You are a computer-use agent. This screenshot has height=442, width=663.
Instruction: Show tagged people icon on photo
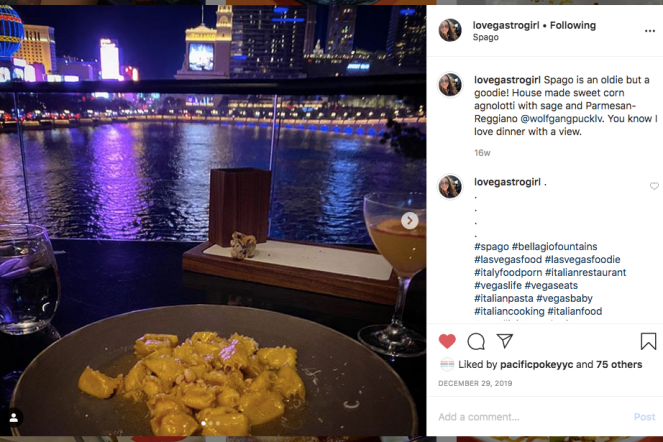(x=14, y=418)
